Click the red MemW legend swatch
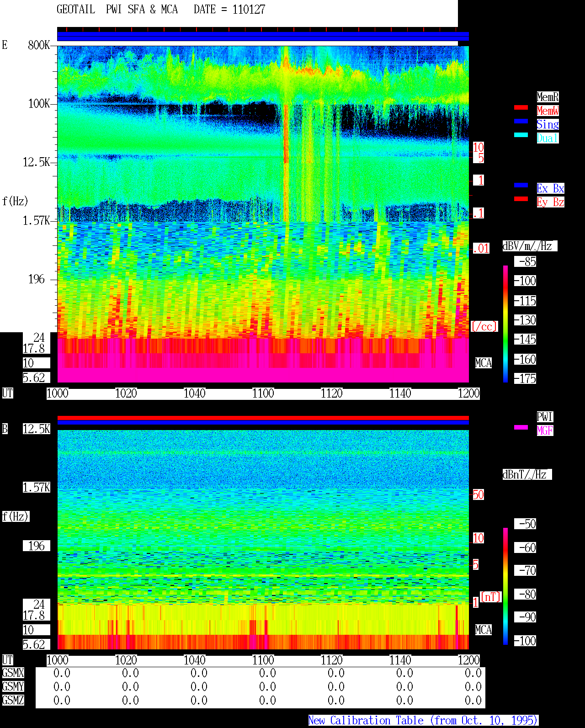585x728 pixels. tap(521, 108)
